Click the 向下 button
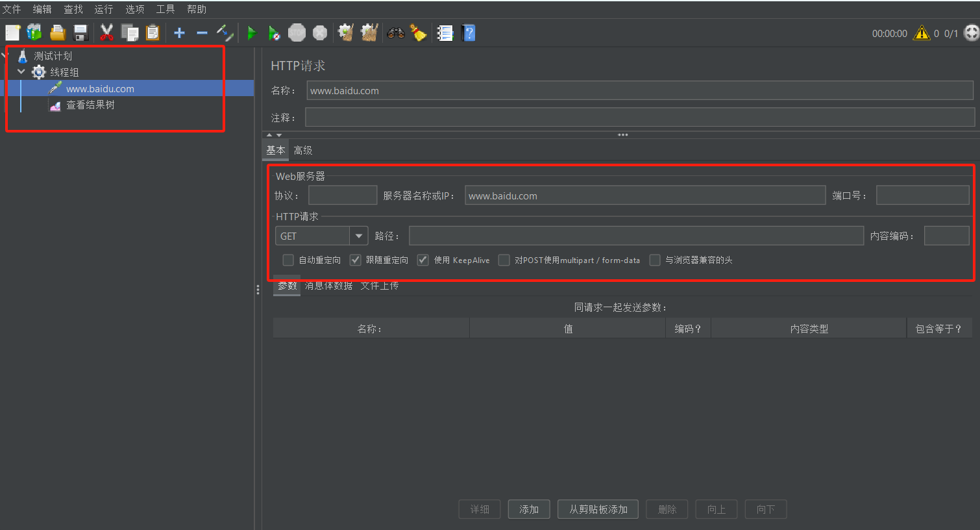Image resolution: width=980 pixels, height=530 pixels. coord(766,509)
